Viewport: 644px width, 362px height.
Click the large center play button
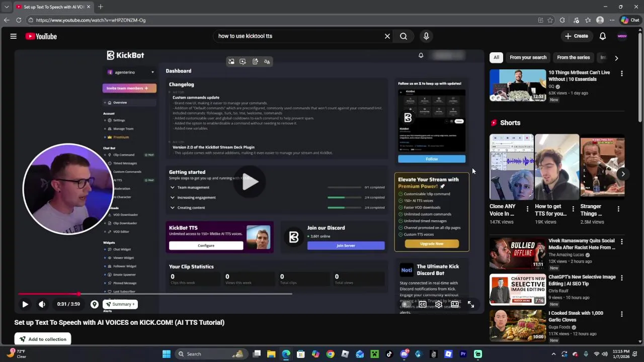250,182
